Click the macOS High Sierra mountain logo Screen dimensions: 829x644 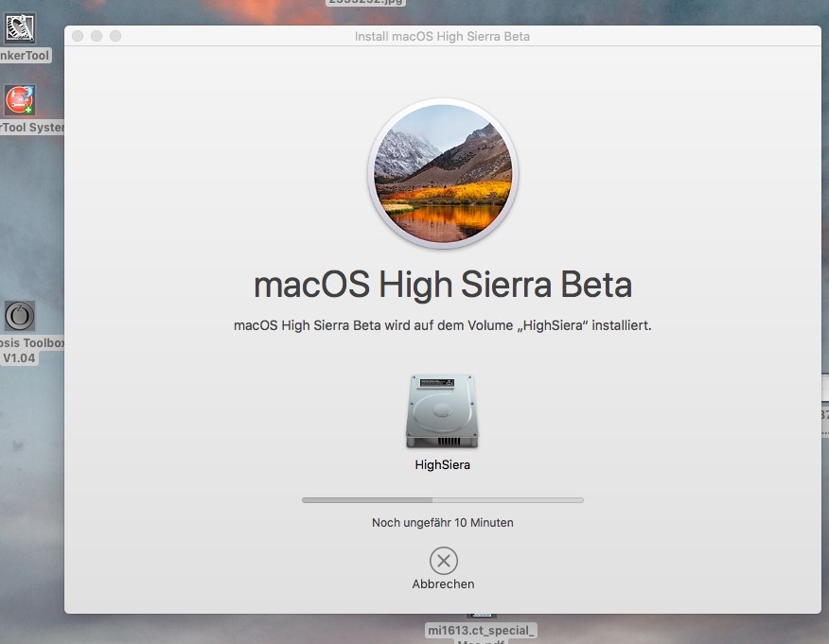pos(443,173)
